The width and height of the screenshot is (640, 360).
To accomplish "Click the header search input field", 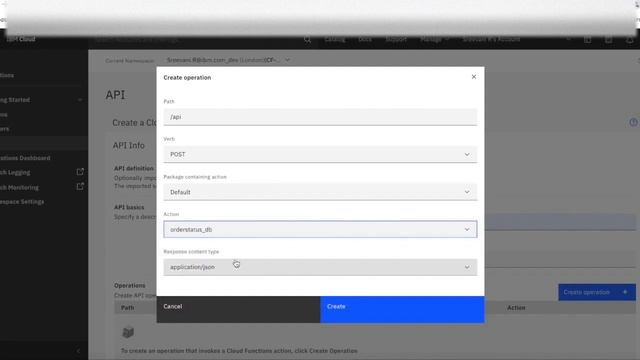I will tap(196, 40).
